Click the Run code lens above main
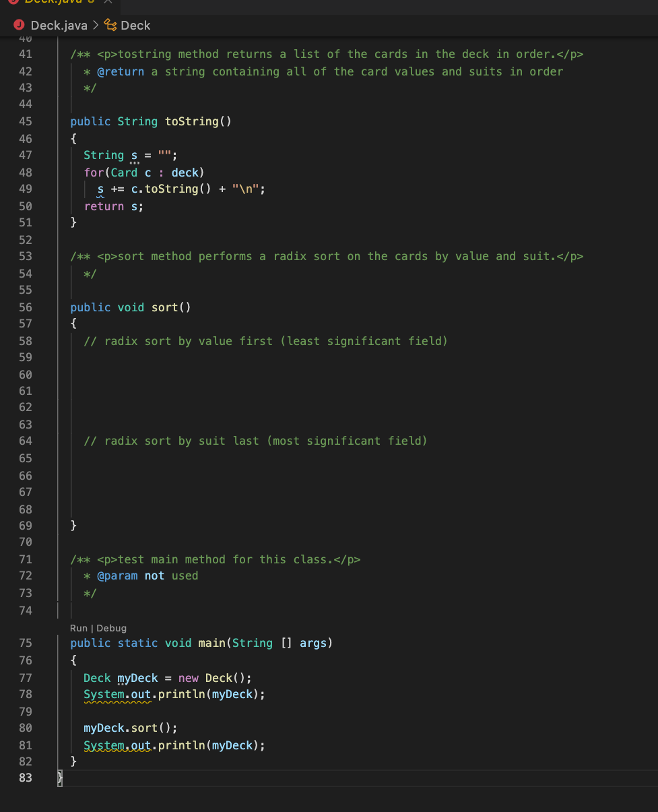 [x=78, y=628]
